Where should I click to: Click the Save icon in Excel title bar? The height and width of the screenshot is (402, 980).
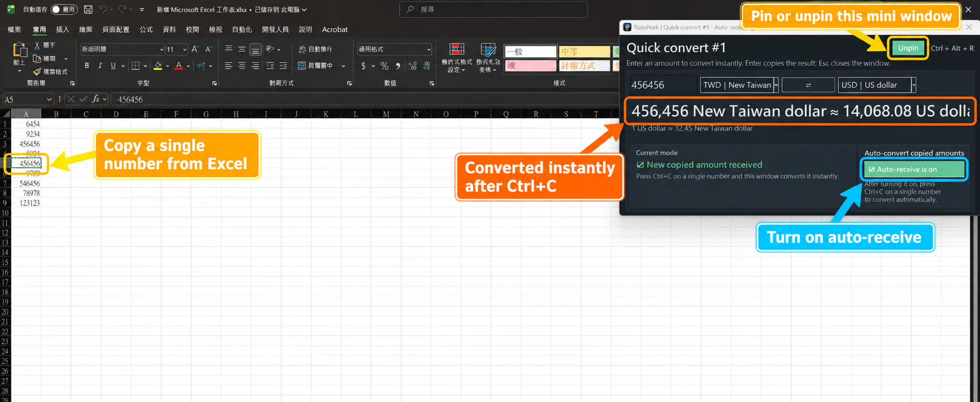click(x=88, y=10)
